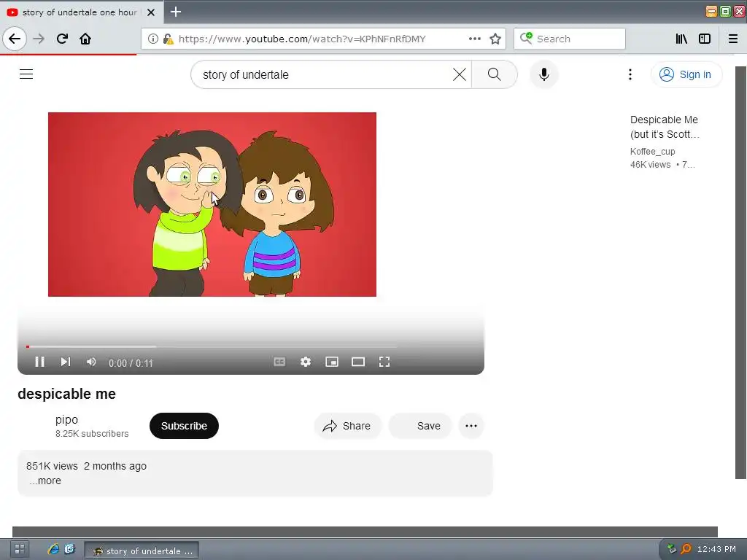Click the browser Search box
Screen dimensions: 747x560
point(569,39)
